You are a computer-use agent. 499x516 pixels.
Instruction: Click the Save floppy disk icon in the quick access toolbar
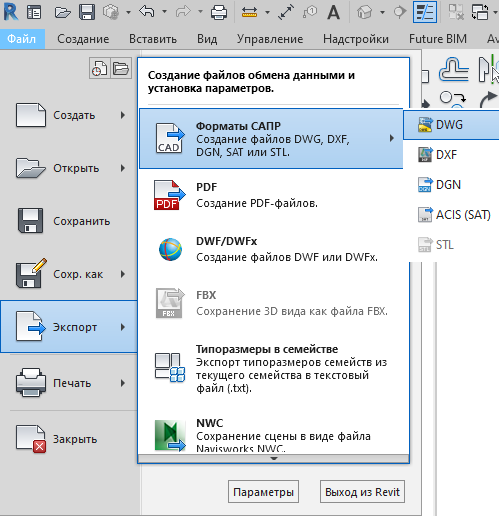[87, 12]
